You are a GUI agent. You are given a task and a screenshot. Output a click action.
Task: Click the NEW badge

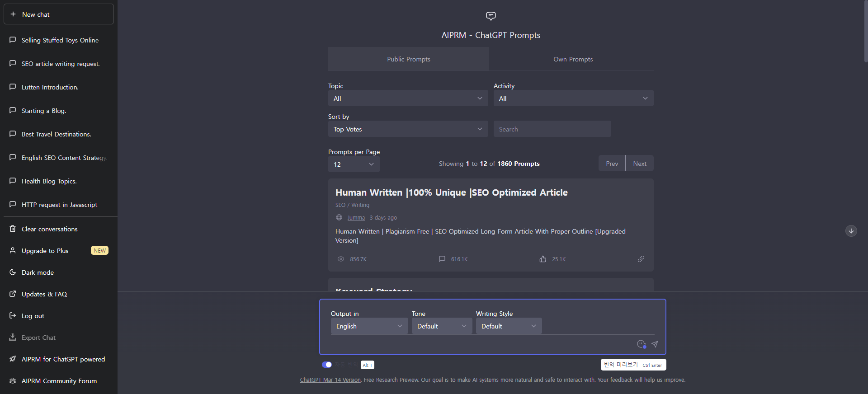coord(99,250)
